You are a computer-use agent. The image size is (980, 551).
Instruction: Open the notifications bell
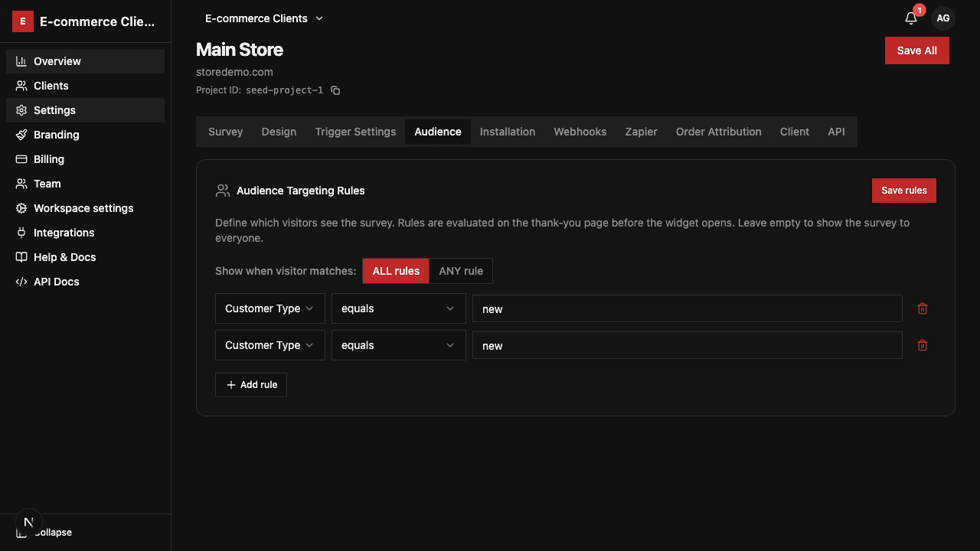pos(911,18)
